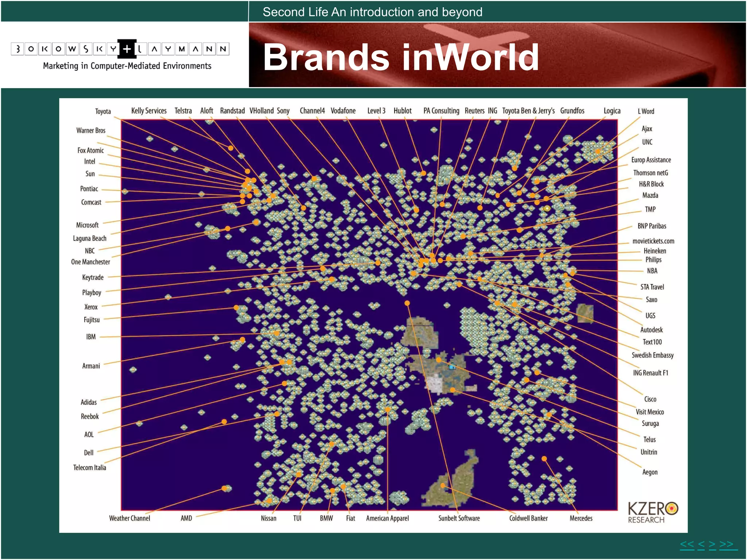
Task: Click the 'PA Consulting' label
Action: (x=441, y=111)
